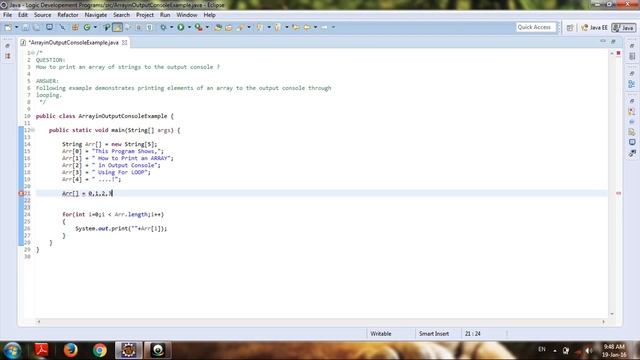The image size is (640, 360).
Task: Open the Run menu
Action: tap(165, 15)
